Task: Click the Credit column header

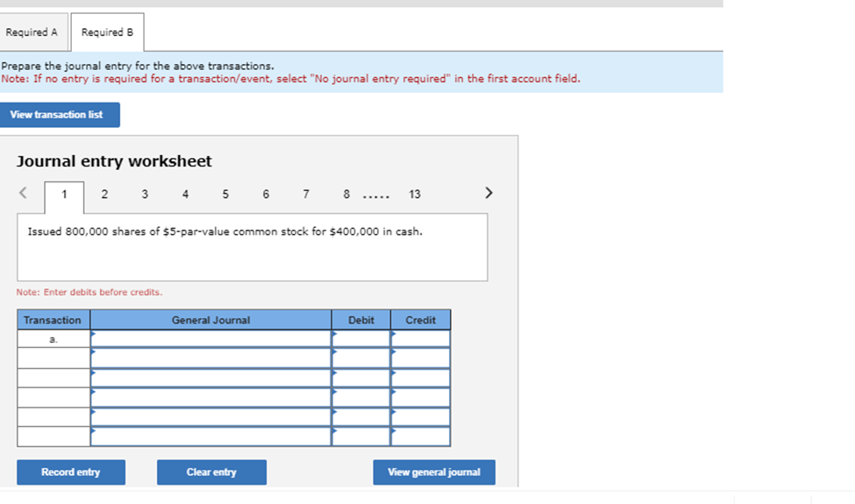Action: click(420, 320)
